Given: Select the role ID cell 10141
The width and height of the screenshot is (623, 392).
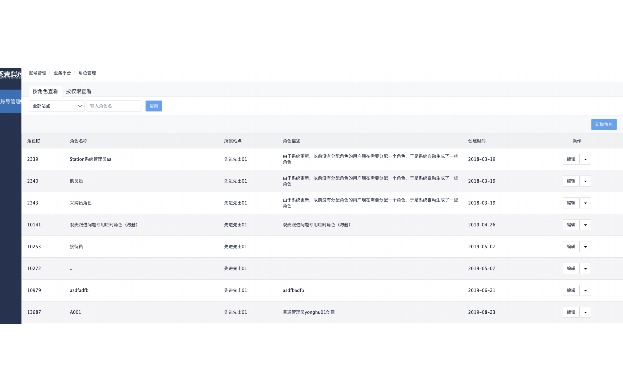Looking at the screenshot, I should 34,225.
